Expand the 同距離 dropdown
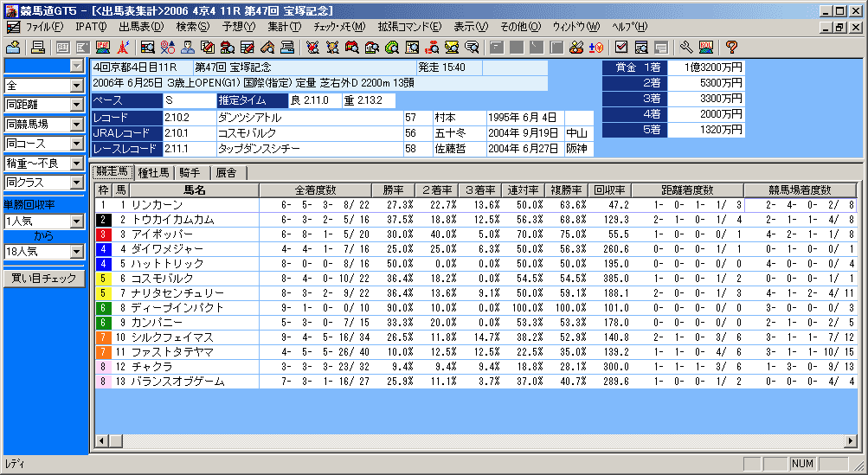 77,106
